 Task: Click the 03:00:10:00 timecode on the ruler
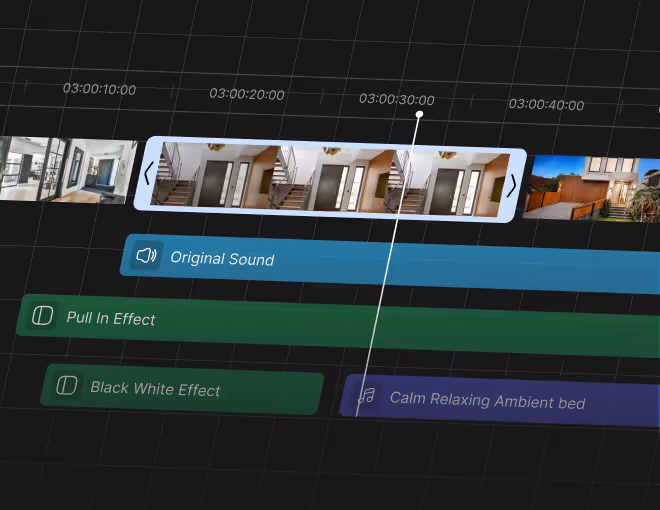point(99,89)
